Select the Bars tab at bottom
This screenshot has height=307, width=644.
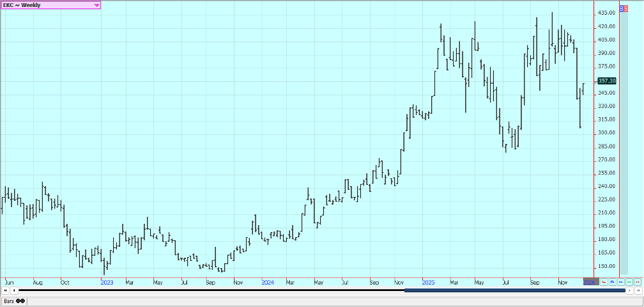click(10, 301)
